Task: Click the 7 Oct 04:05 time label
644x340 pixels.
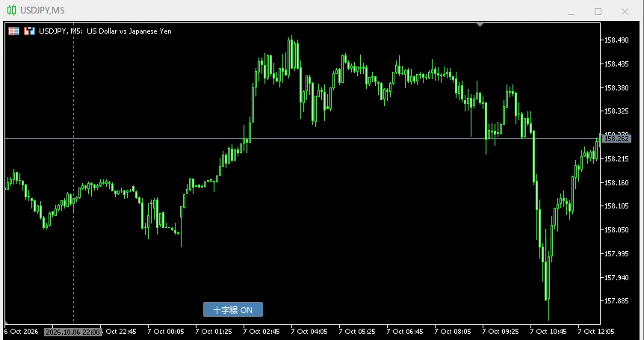Action: click(309, 331)
